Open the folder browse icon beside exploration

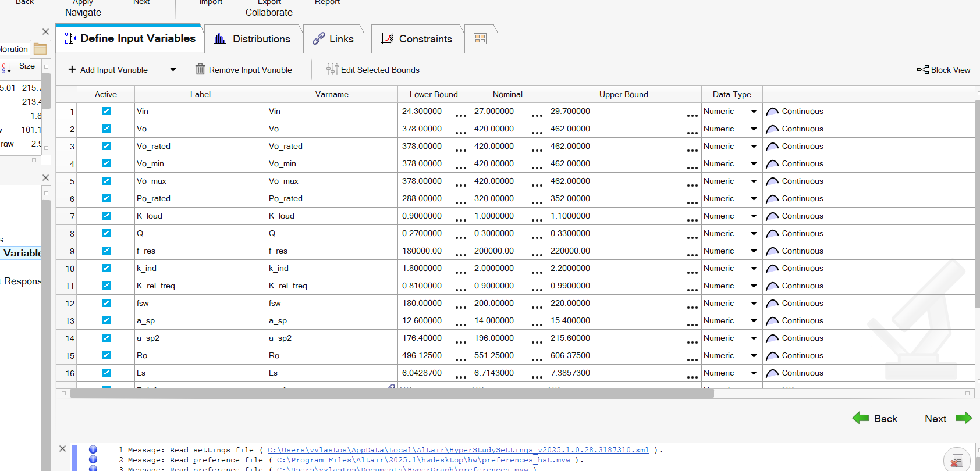tap(40, 49)
